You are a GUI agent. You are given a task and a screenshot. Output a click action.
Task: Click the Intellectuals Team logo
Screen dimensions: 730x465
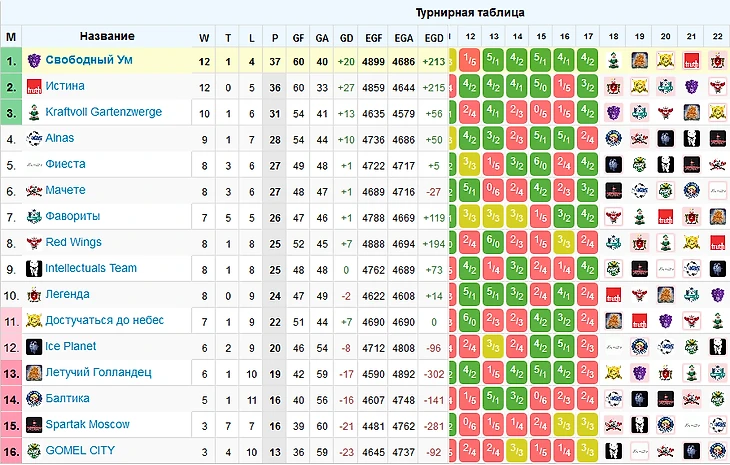[33, 268]
